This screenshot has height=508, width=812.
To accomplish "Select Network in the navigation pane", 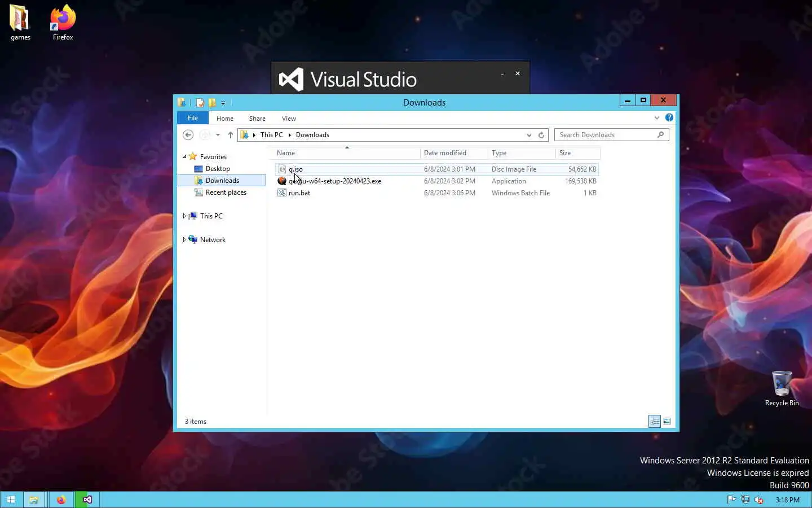I will pyautogui.click(x=213, y=240).
